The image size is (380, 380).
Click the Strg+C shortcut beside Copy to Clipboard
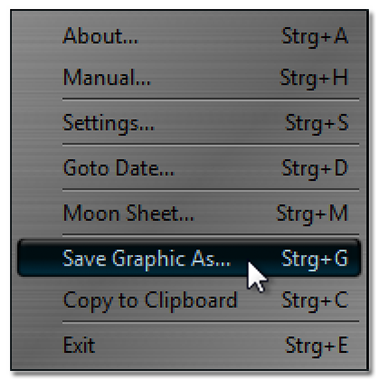click(315, 301)
